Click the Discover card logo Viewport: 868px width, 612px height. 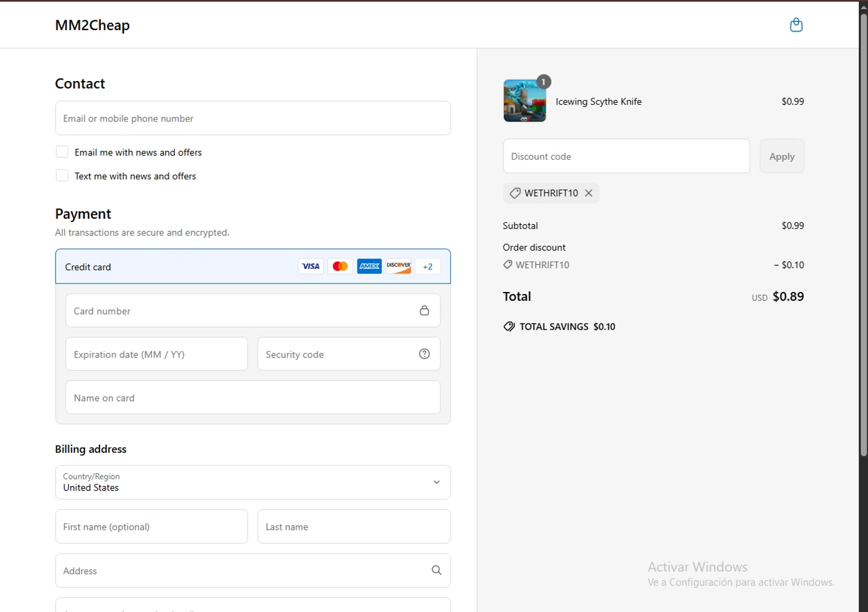click(399, 266)
